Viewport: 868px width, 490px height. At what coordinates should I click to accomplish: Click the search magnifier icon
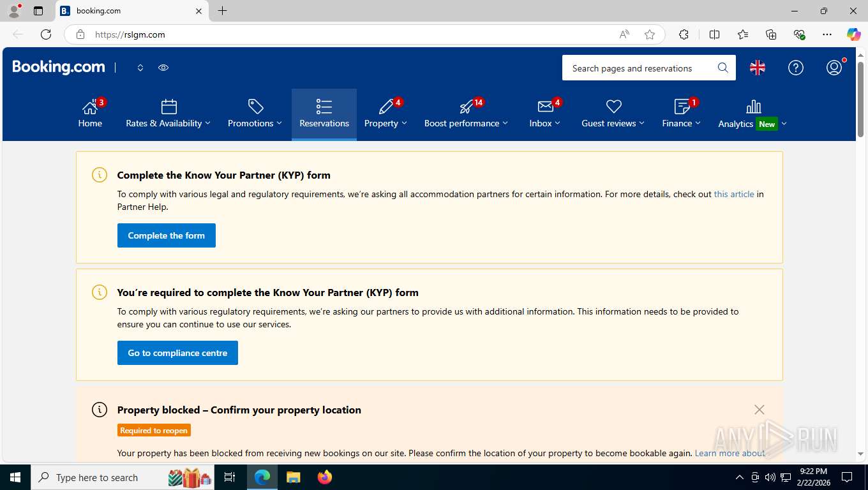(723, 68)
